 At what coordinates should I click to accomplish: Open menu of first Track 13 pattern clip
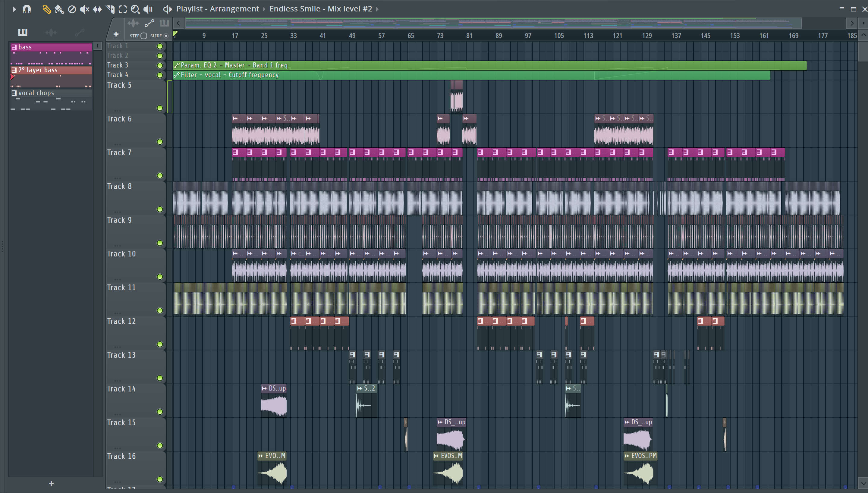click(x=352, y=355)
